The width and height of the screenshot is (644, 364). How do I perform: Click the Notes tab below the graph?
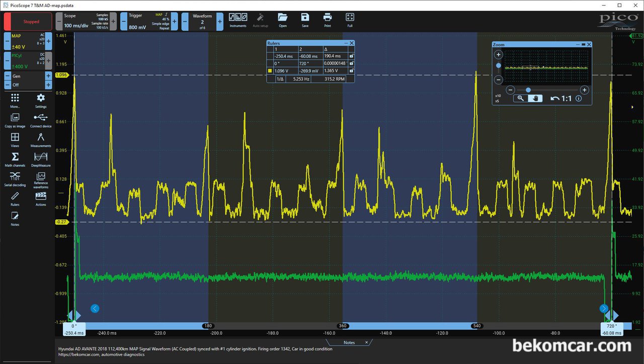click(x=349, y=342)
